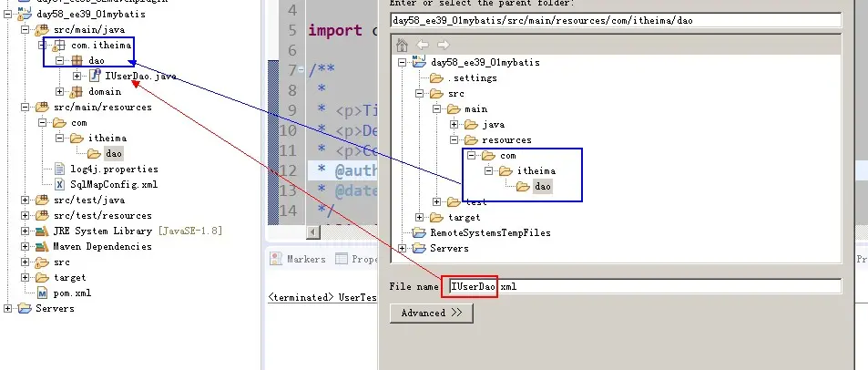Click the SqlMapConfig.xml file icon

tap(60, 184)
